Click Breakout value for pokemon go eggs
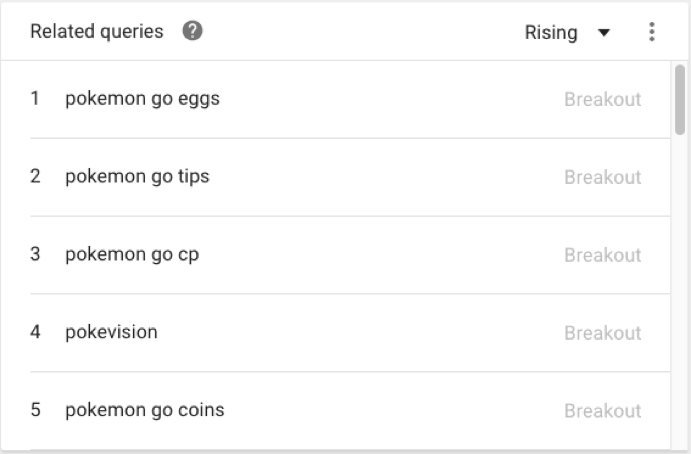 tap(602, 100)
